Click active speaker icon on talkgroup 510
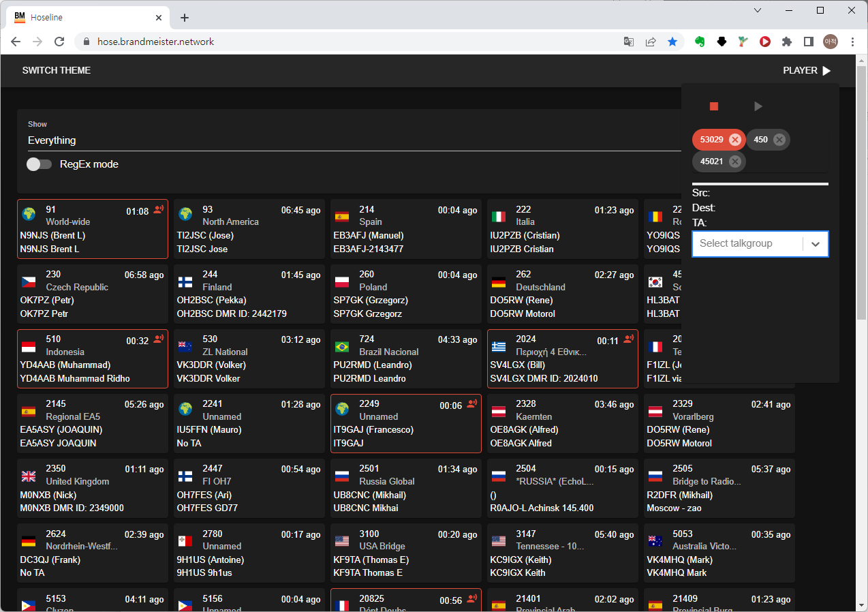 [x=159, y=339]
